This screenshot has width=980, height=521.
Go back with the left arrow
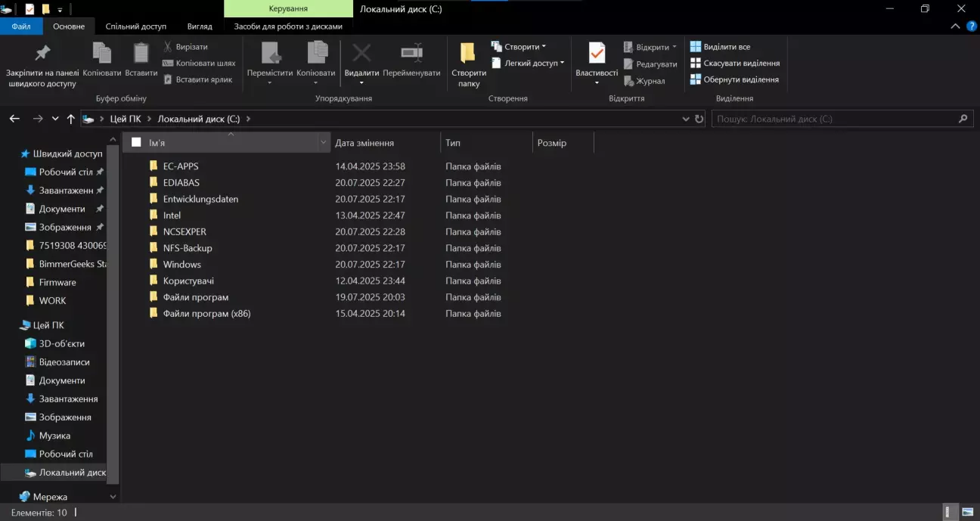[x=14, y=119]
